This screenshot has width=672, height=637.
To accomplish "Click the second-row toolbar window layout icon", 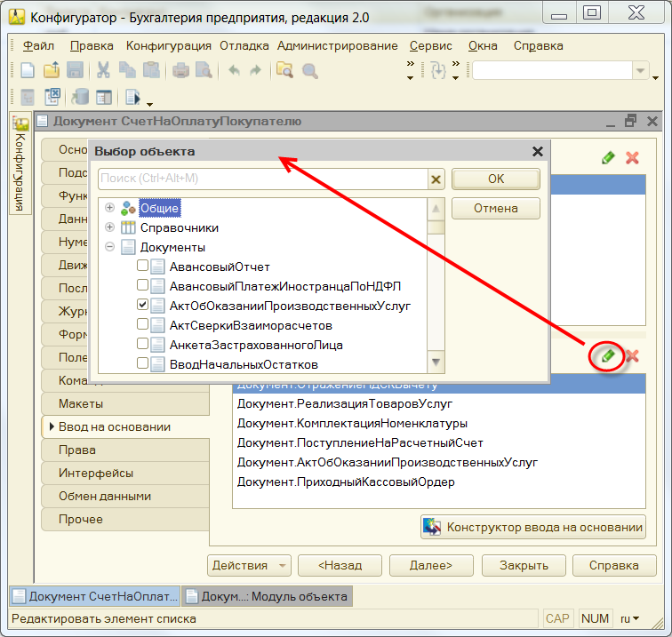I will [104, 97].
